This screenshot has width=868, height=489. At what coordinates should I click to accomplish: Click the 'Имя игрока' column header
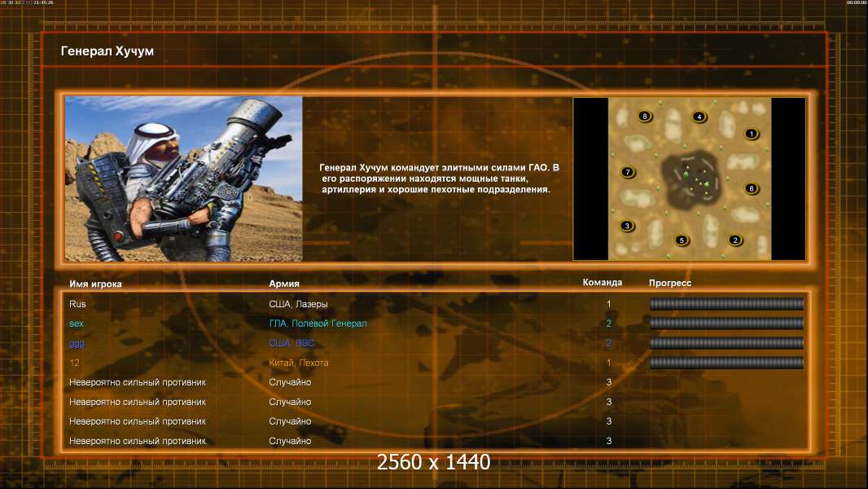click(x=95, y=284)
